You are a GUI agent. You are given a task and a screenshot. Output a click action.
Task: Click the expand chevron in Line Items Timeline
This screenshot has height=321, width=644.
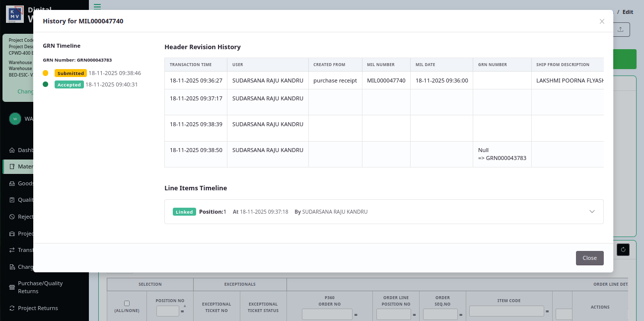pos(592,212)
